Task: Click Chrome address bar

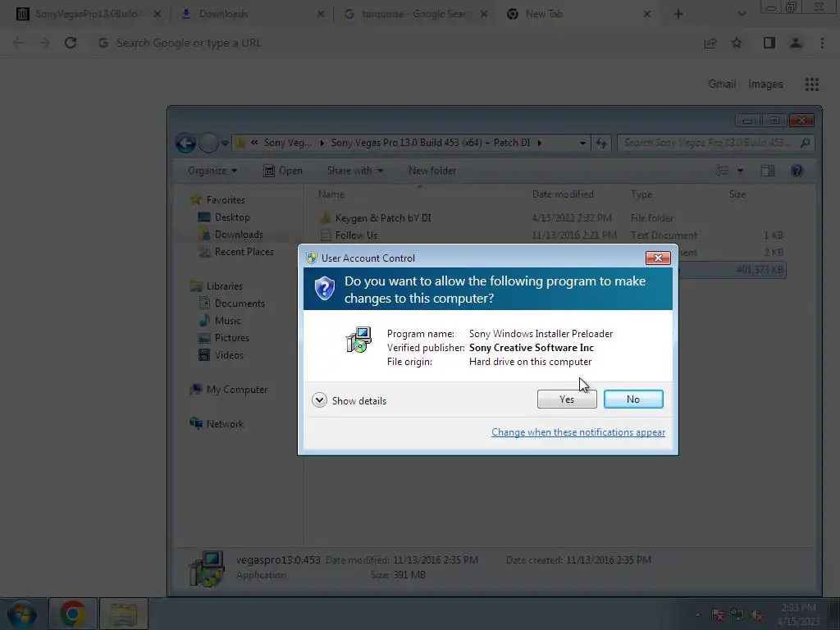Action: [396, 43]
